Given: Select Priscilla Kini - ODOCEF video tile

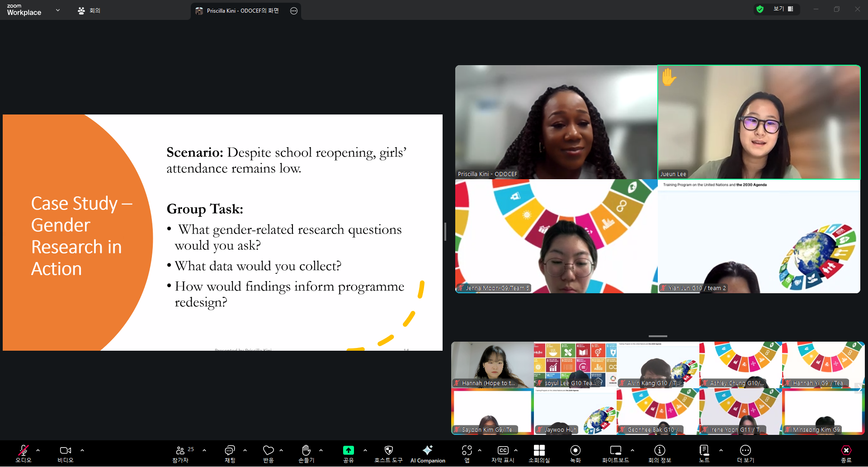Looking at the screenshot, I should [556, 122].
